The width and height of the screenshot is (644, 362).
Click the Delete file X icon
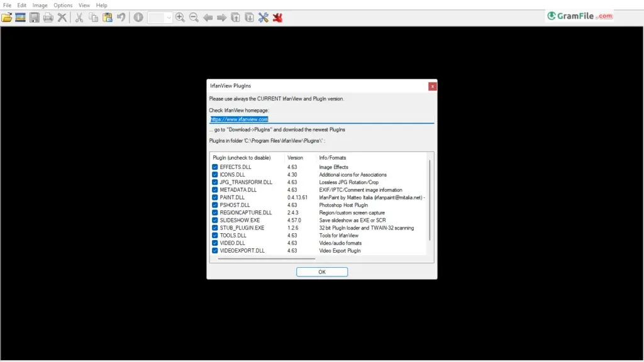[62, 17]
